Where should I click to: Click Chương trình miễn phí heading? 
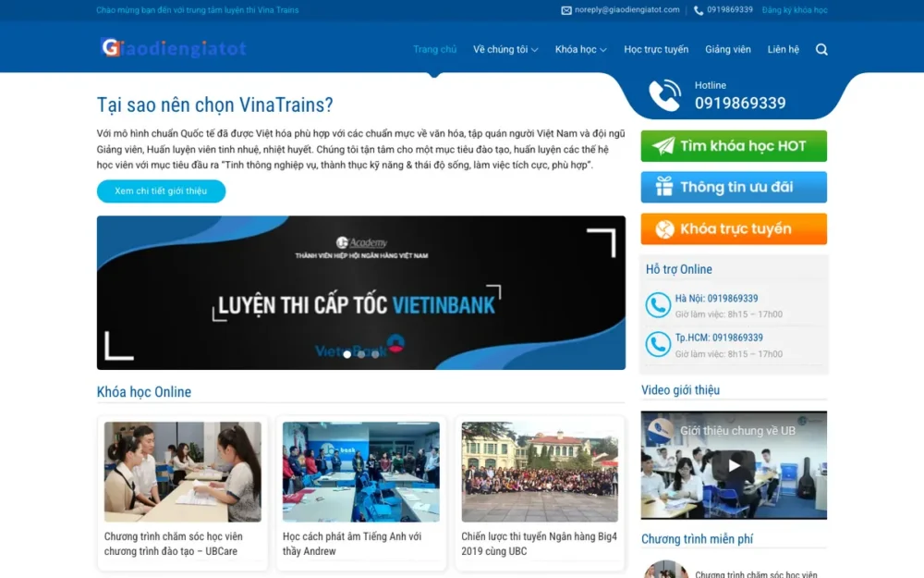coord(697,539)
